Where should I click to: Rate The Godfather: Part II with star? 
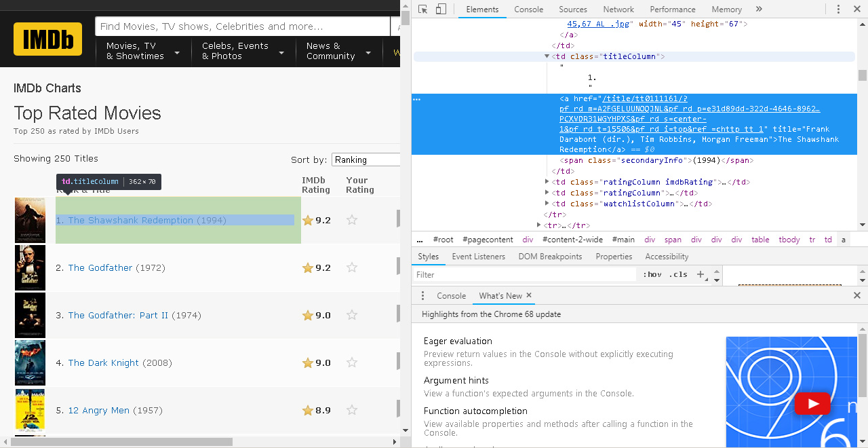[352, 315]
